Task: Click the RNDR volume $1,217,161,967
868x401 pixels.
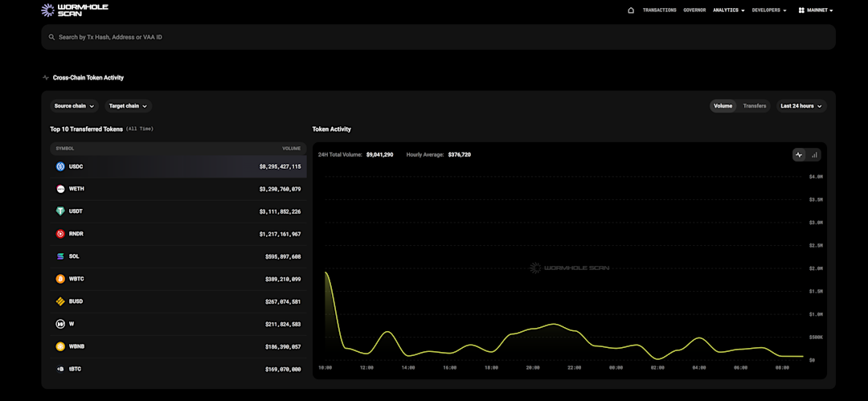Action: pos(280,235)
